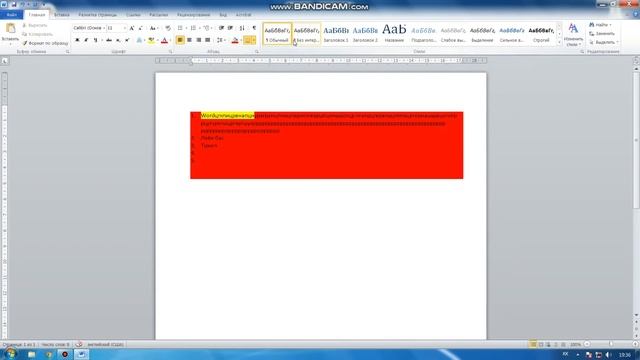Switch to the Вид (View) tab
The width and height of the screenshot is (640, 360).
[223, 15]
